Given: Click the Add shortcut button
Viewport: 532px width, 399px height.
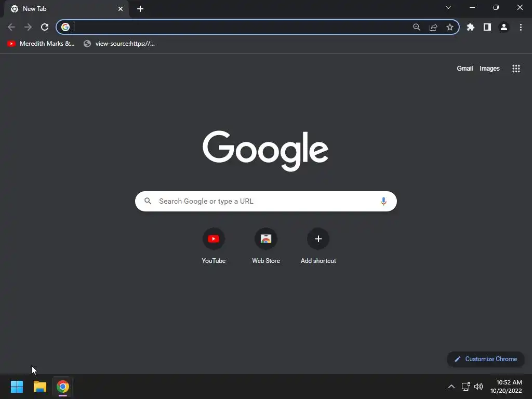Looking at the screenshot, I should (318, 246).
